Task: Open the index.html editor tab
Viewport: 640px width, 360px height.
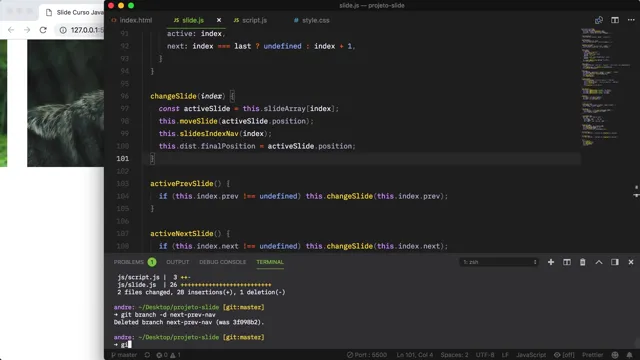Action: 131,20
